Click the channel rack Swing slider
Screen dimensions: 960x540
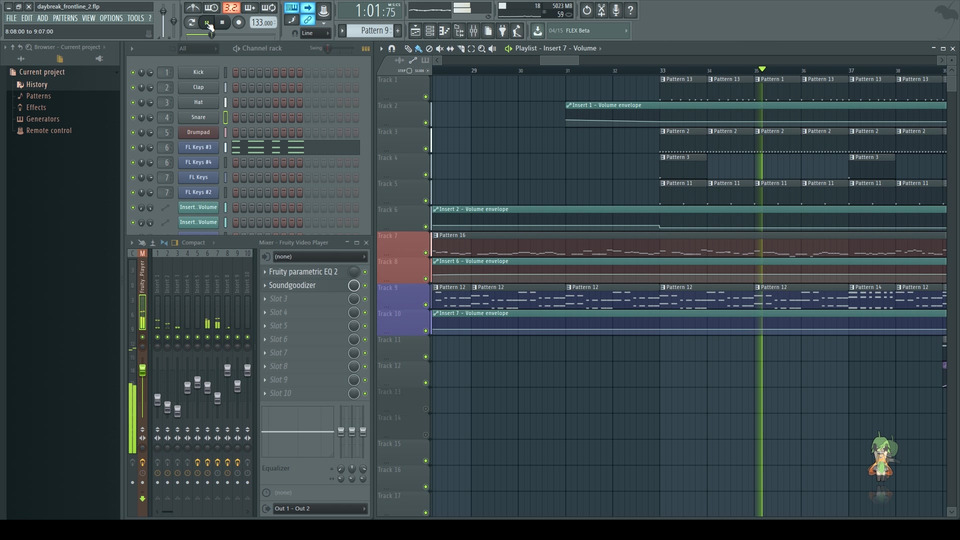329,48
